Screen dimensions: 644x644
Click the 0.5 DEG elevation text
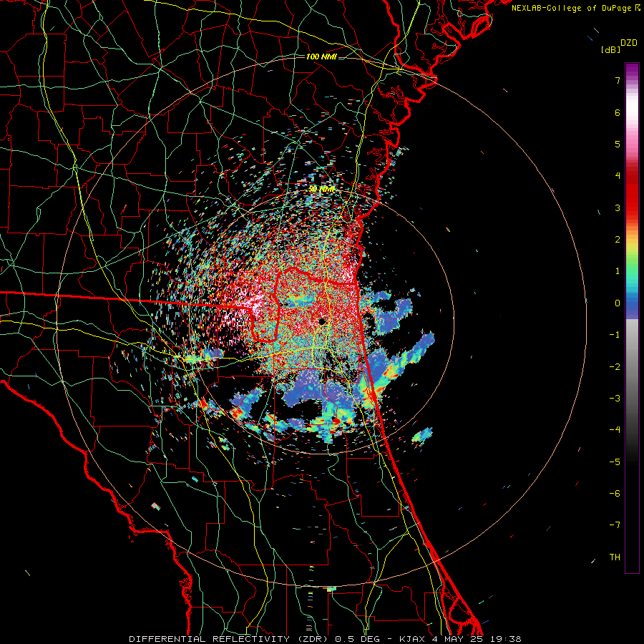357,639
